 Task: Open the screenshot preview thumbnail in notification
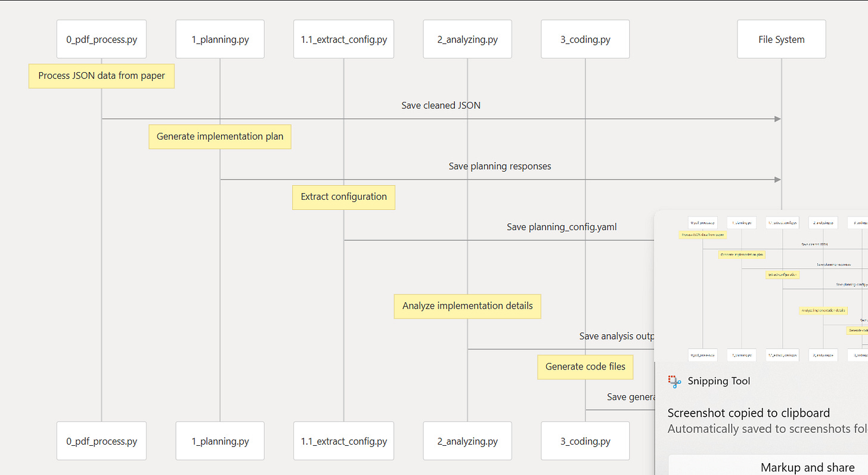(761, 286)
